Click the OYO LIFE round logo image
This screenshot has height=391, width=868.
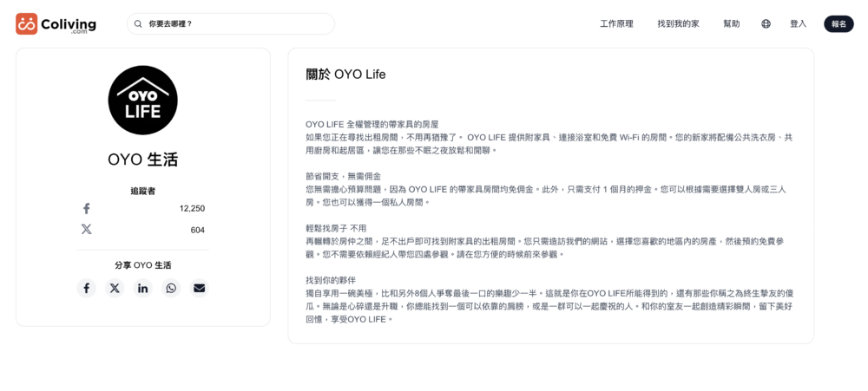point(142,101)
